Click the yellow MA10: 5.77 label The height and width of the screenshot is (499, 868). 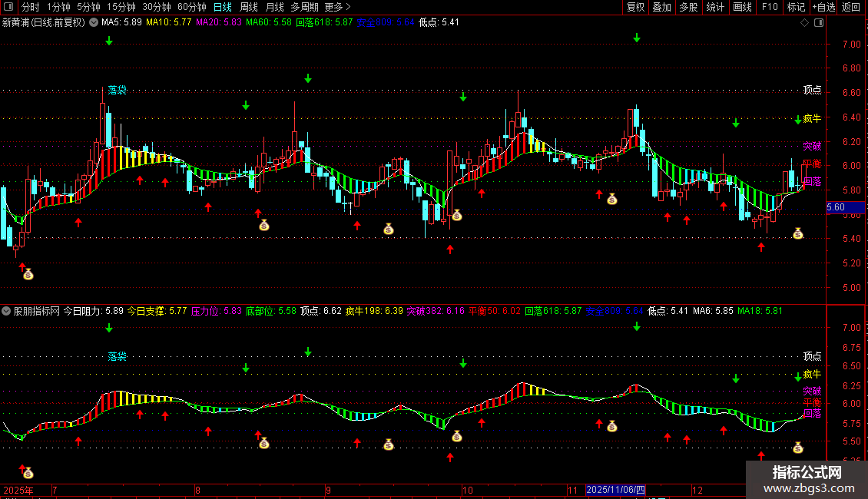point(168,23)
